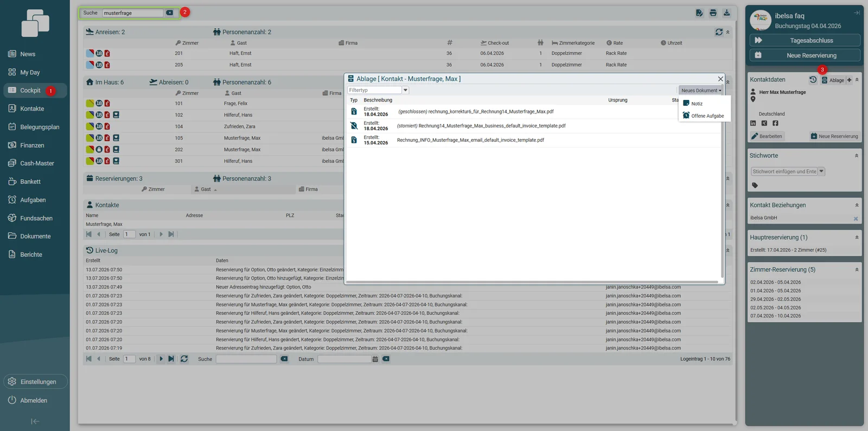Open the Stichwort dropdown arrow
The width and height of the screenshot is (868, 431).
point(821,172)
